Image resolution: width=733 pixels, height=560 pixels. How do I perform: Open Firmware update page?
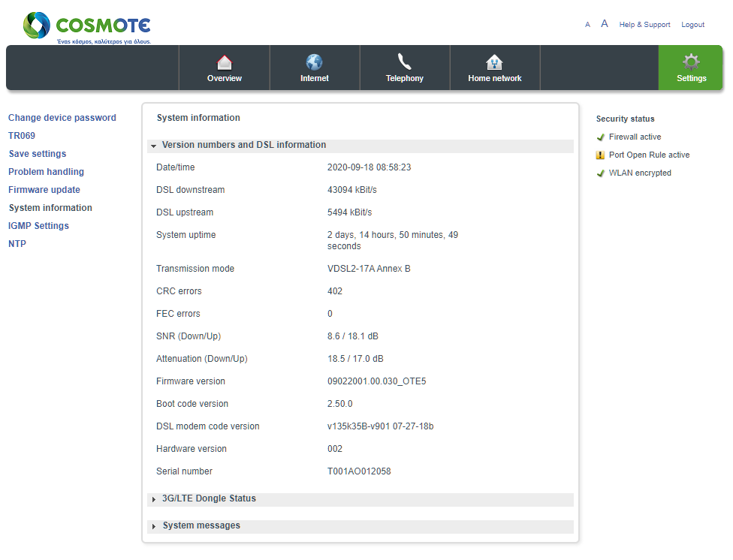[44, 190]
